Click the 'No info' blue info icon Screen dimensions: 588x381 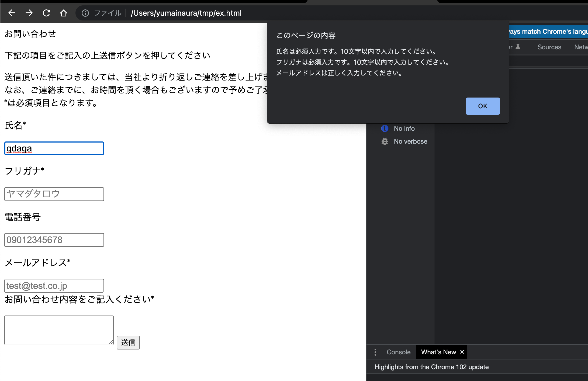point(385,129)
